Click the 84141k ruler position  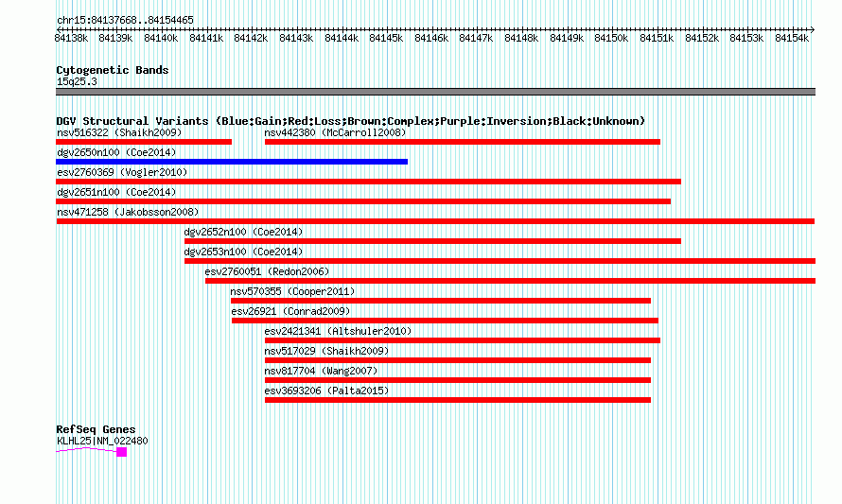[x=206, y=38]
